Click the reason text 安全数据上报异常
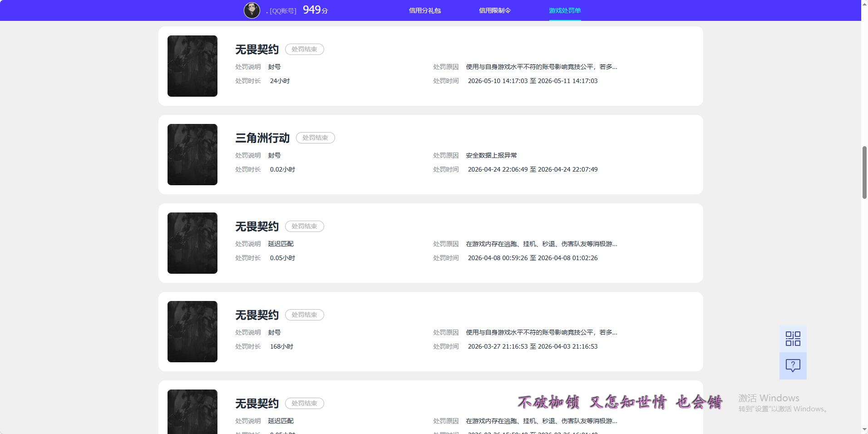The width and height of the screenshot is (868, 434). click(x=491, y=155)
